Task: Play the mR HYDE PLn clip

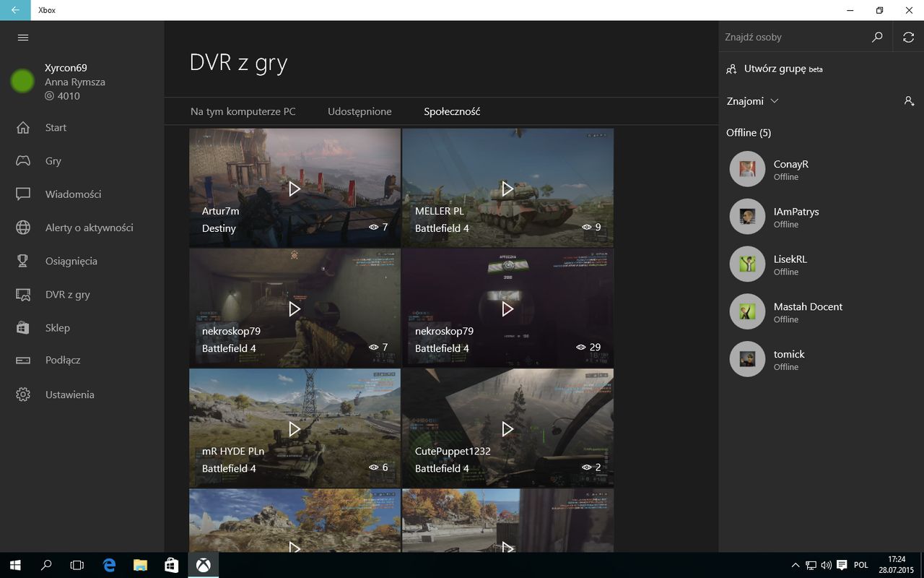Action: click(x=295, y=428)
